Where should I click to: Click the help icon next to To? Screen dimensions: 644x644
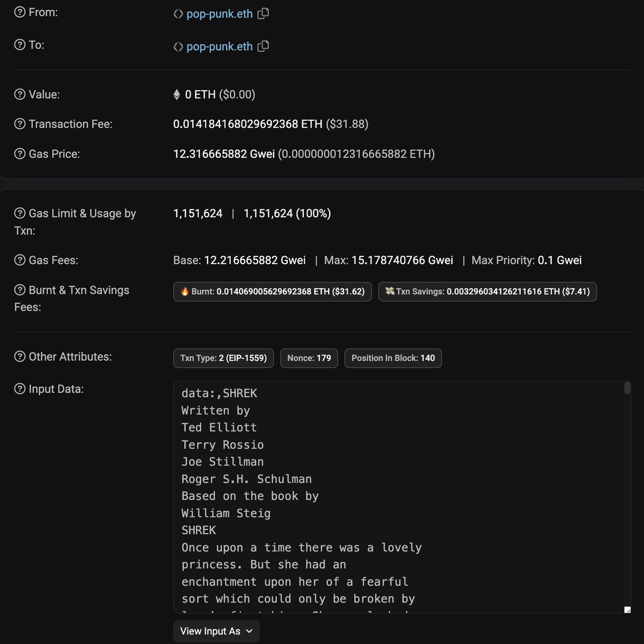(x=20, y=45)
